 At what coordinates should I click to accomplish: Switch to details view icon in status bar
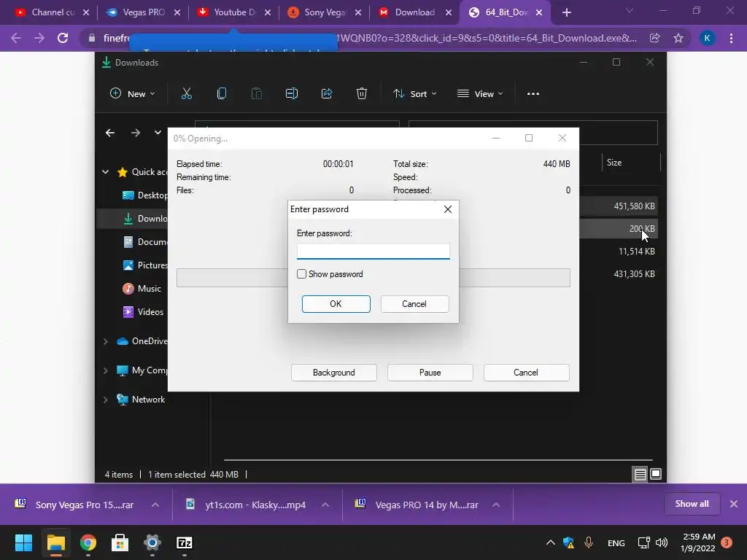(640, 474)
